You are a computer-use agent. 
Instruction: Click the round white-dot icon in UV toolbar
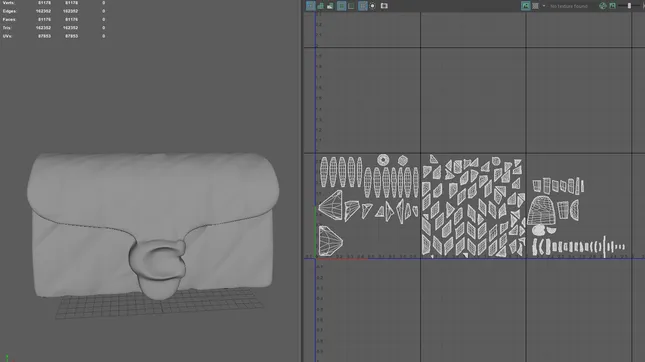click(373, 6)
